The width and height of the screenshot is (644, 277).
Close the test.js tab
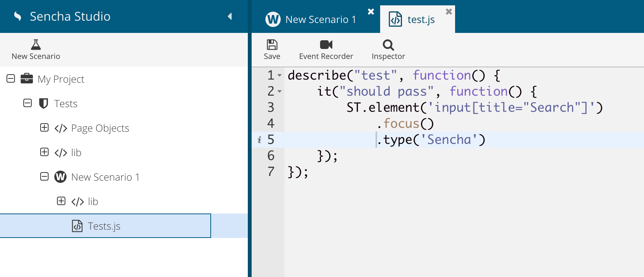pos(449,11)
